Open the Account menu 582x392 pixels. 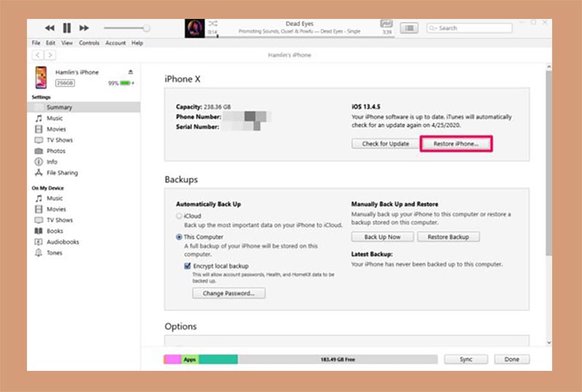pos(116,43)
